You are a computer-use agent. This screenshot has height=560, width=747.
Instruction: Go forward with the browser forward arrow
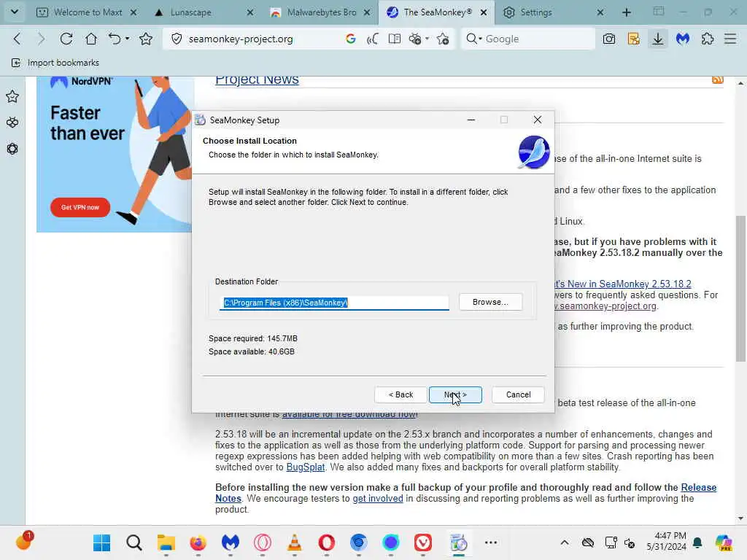[41, 39]
